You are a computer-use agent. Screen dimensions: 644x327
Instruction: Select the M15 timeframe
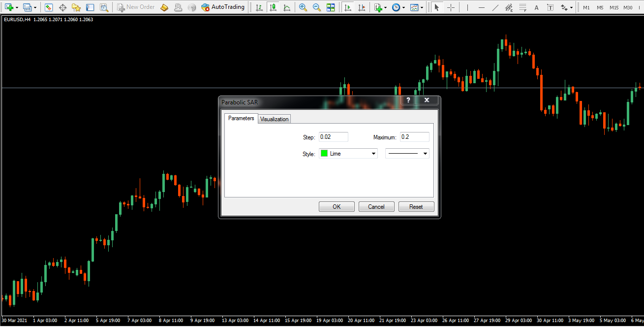click(x=614, y=7)
